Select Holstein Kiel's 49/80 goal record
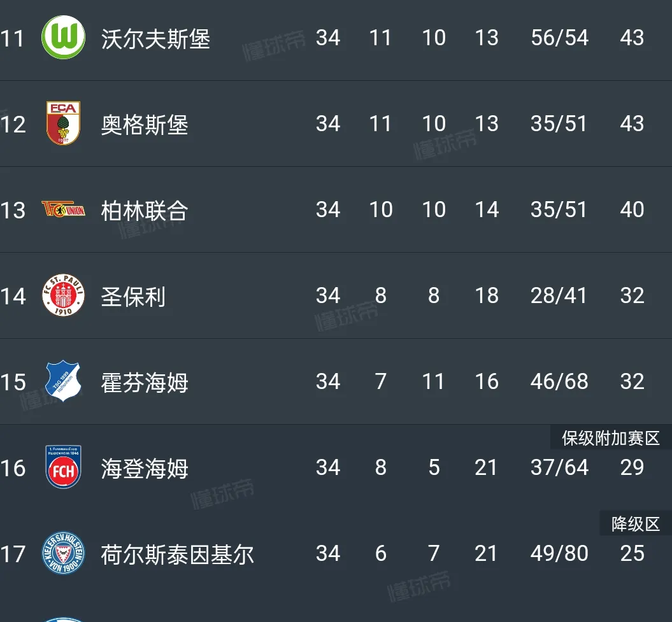Screen dimensions: 672x622 (x=559, y=553)
